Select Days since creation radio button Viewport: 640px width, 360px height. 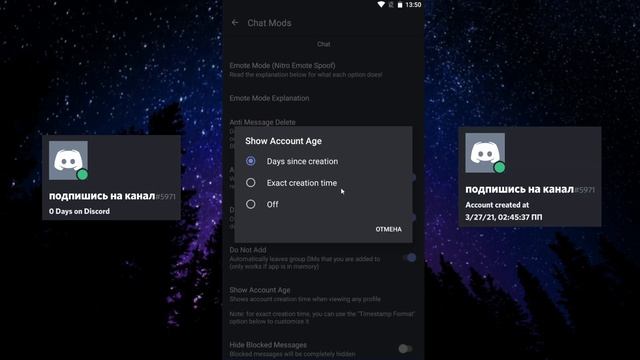pyautogui.click(x=251, y=161)
